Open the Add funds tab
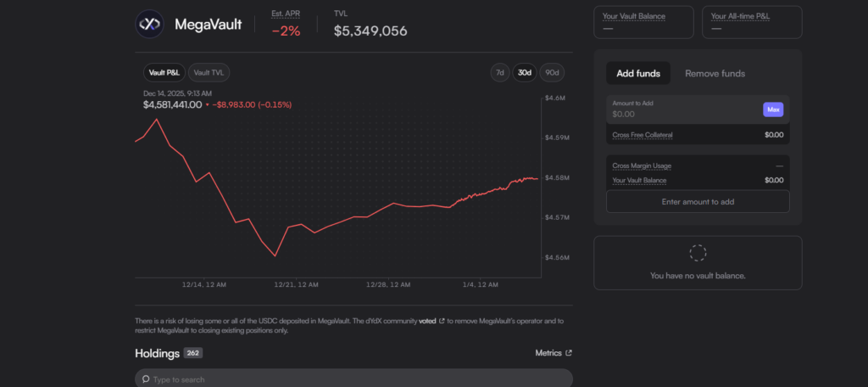Image resolution: width=868 pixels, height=387 pixels. pyautogui.click(x=637, y=73)
